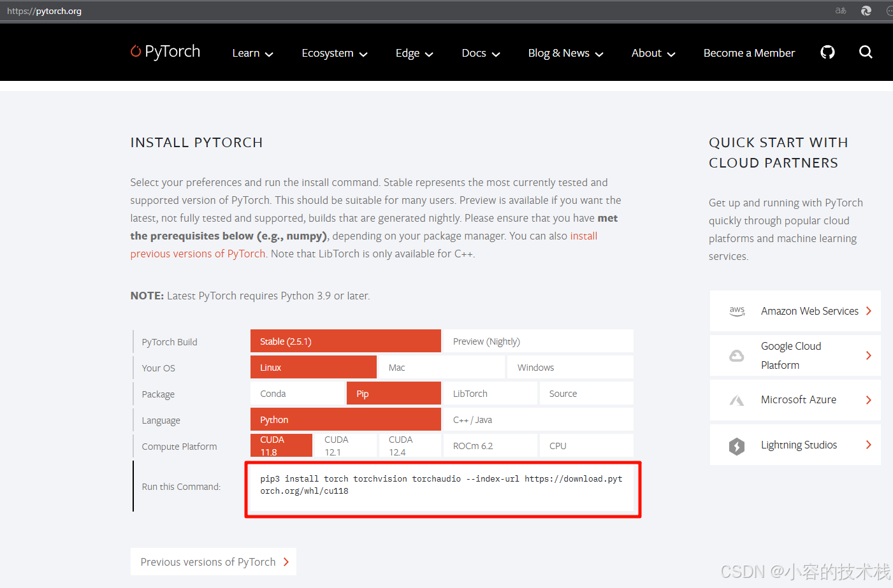This screenshot has height=588, width=893.
Task: Choose CPU compute platform
Action: coord(586,445)
